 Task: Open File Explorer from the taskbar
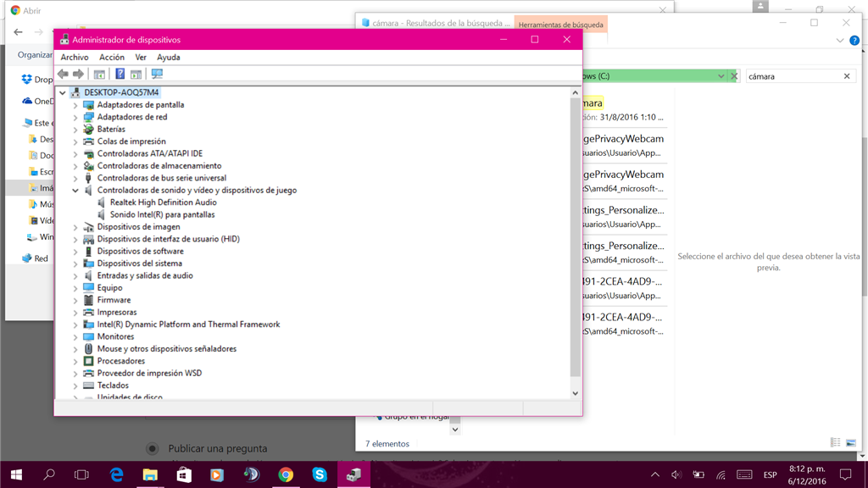[150, 474]
